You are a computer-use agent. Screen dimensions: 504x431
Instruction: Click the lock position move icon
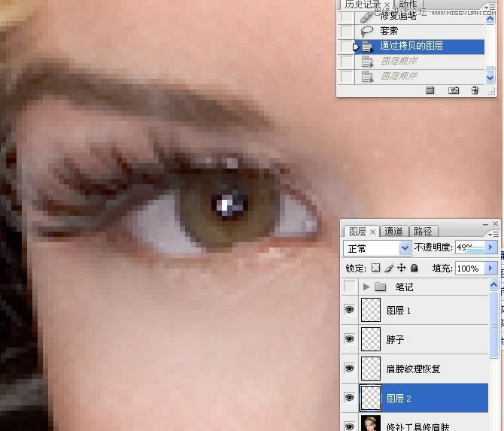pyautogui.click(x=401, y=268)
